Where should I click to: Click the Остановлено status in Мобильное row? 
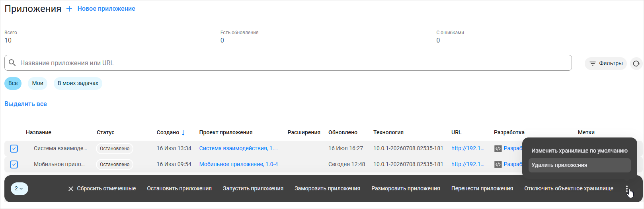(x=115, y=164)
